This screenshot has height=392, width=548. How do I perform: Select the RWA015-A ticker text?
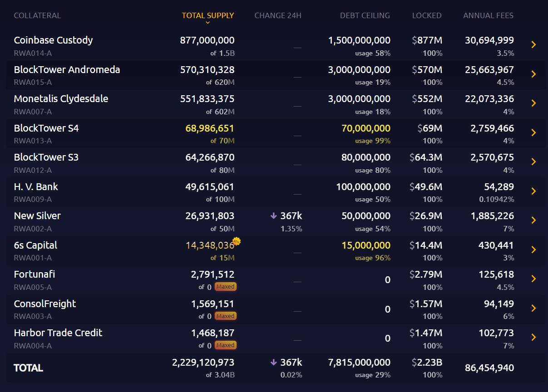click(33, 82)
